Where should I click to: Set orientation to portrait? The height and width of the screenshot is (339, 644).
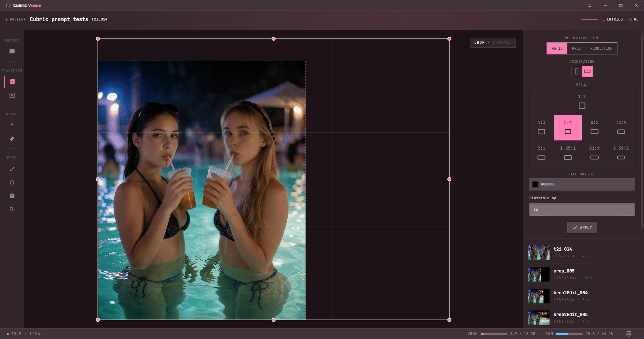click(x=577, y=72)
